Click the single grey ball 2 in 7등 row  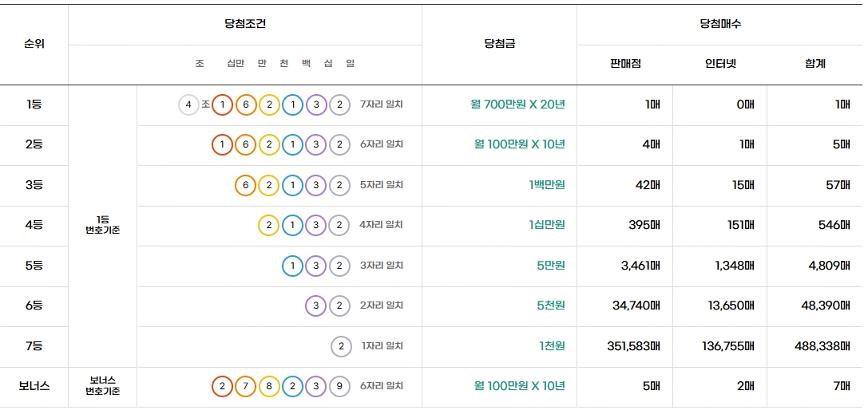click(341, 346)
